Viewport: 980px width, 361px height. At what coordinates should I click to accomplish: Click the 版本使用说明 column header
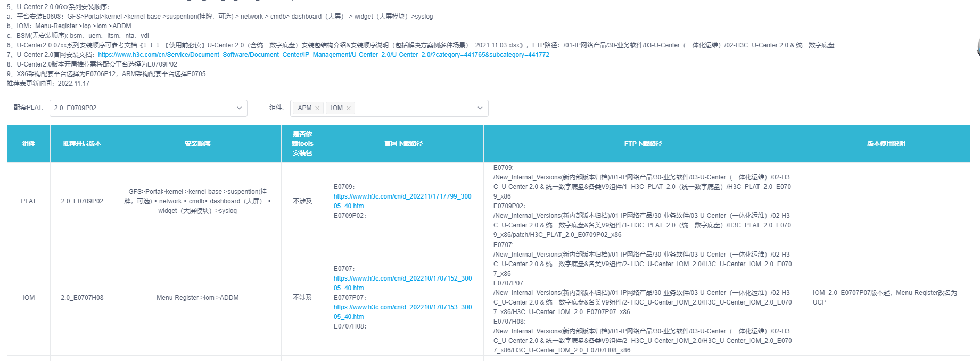pyautogui.click(x=886, y=144)
